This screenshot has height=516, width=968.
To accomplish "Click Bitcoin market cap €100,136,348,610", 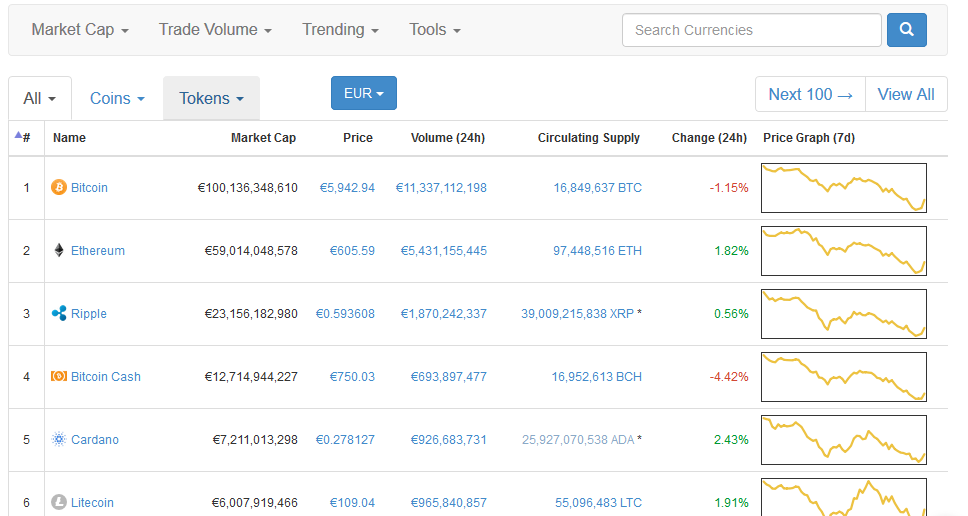I will 248,188.
